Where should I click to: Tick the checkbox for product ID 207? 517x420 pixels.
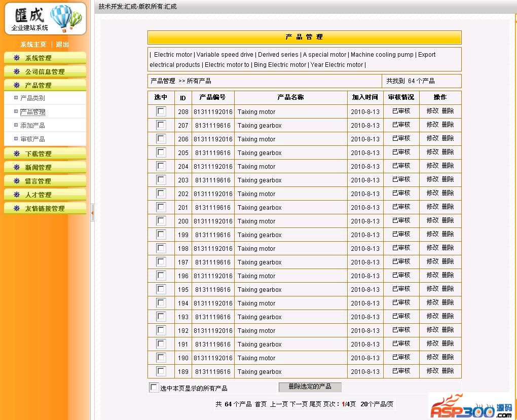click(161, 125)
